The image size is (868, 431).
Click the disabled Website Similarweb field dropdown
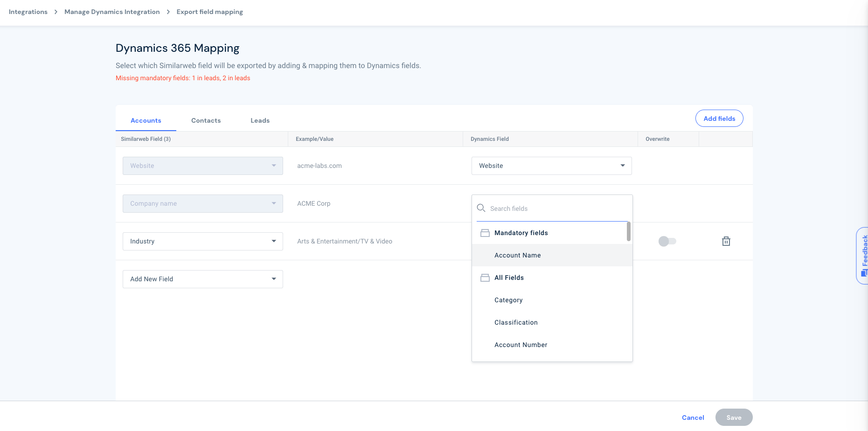202,166
